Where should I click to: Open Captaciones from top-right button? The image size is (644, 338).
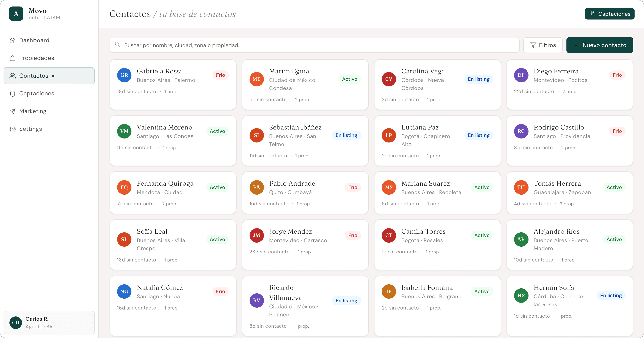click(x=609, y=14)
